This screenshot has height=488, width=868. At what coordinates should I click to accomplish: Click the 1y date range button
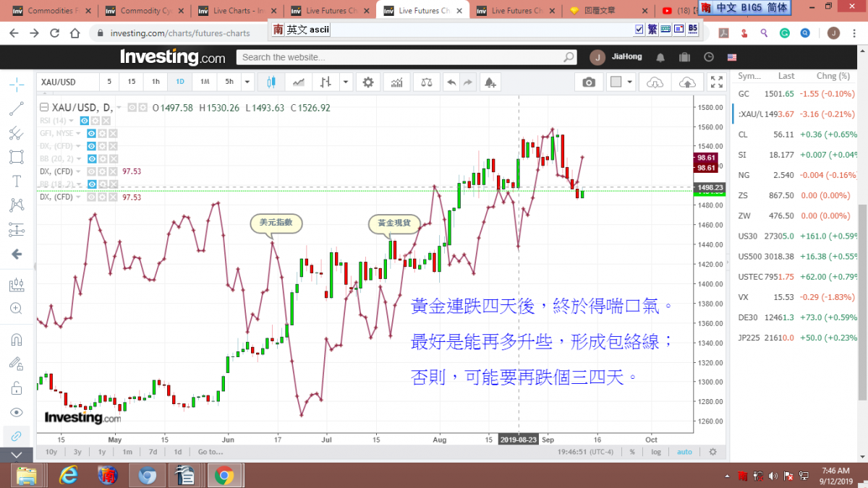tap(102, 452)
